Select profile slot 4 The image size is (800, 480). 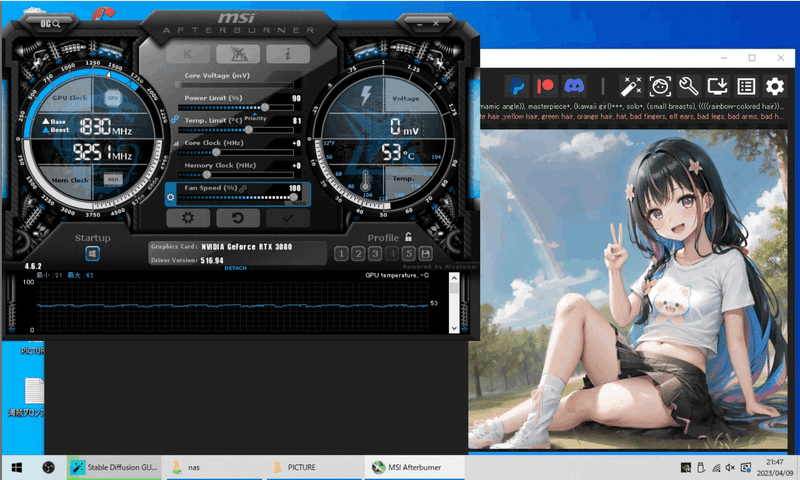click(392, 254)
